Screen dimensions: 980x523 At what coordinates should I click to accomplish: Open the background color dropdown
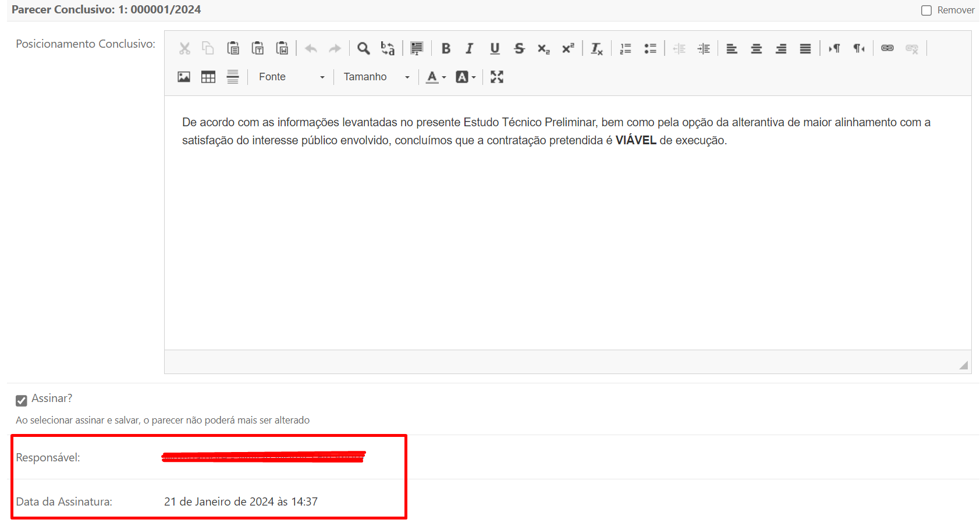tap(466, 77)
